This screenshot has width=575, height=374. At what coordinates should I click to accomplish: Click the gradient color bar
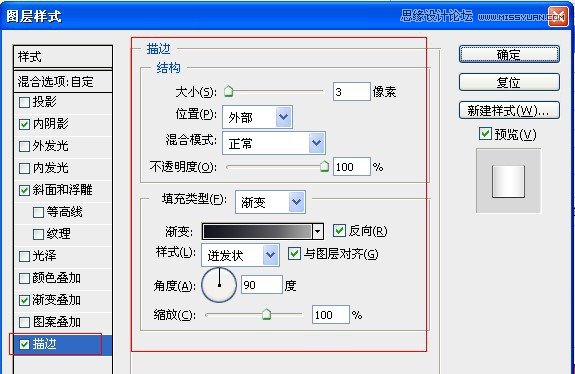coord(257,231)
